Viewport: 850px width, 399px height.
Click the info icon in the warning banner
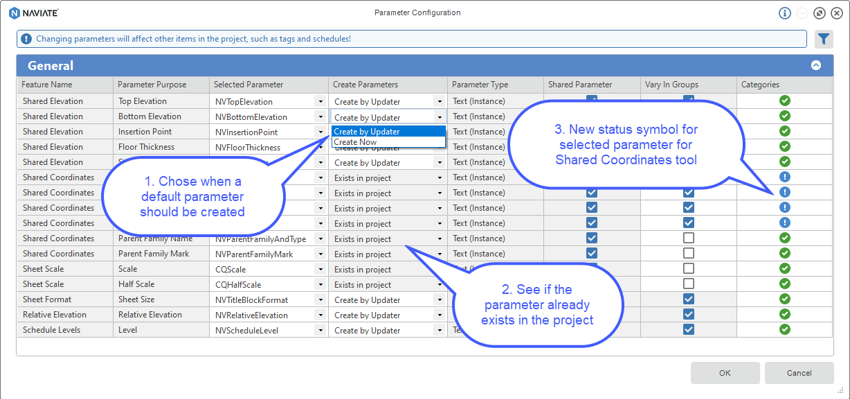[x=27, y=39]
